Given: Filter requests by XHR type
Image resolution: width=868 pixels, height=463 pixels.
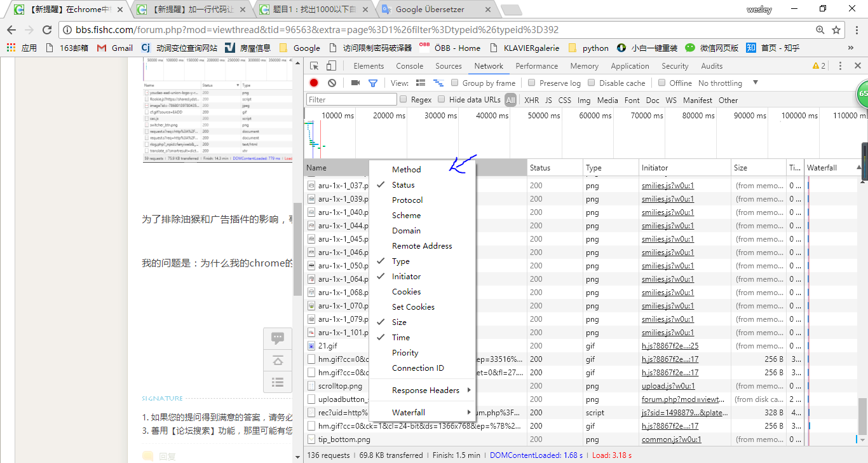Looking at the screenshot, I should pyautogui.click(x=531, y=100).
